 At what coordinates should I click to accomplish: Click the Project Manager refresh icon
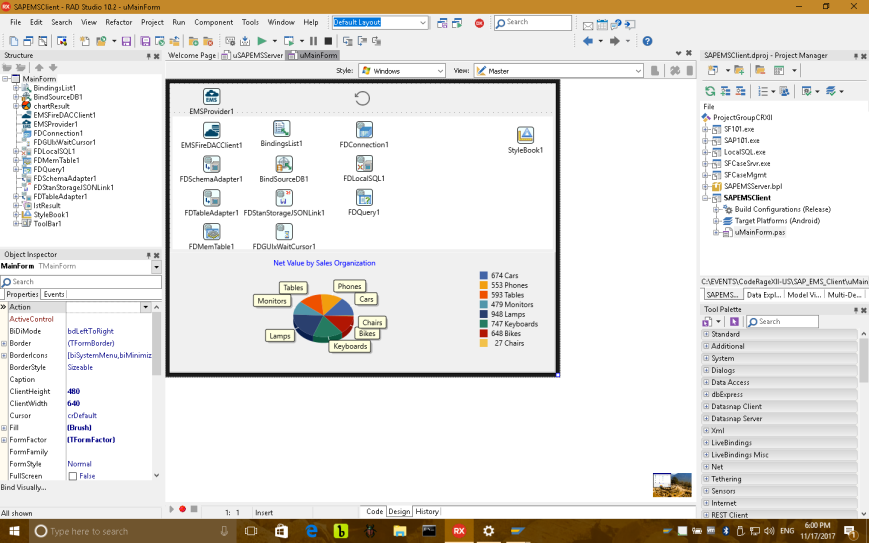pos(710,91)
